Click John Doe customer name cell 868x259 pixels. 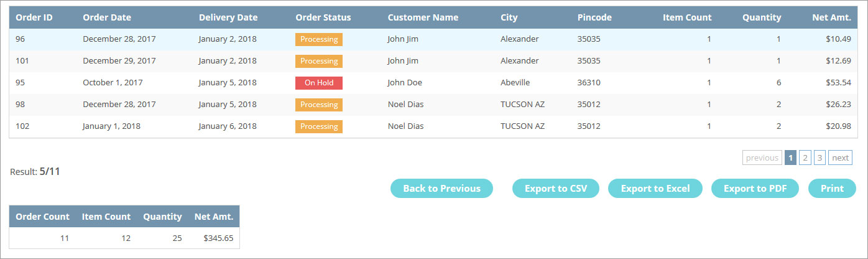(x=405, y=83)
